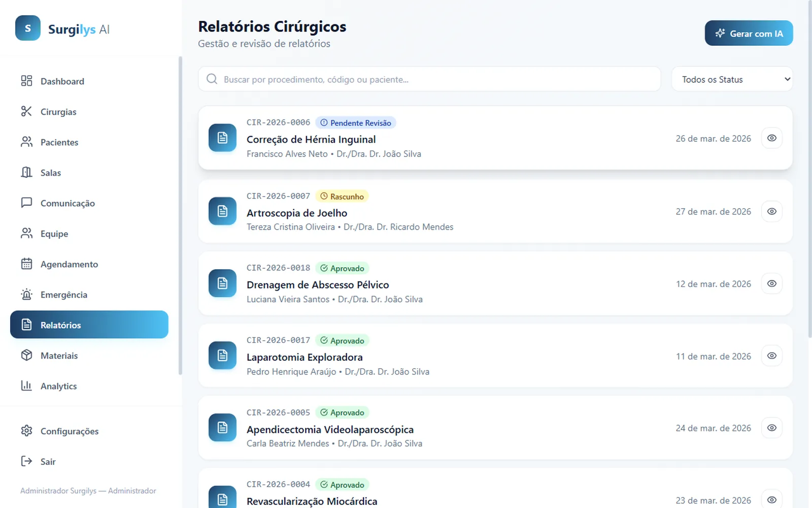This screenshot has height=508, width=812.
Task: Click the Salas door icon
Action: point(26,172)
